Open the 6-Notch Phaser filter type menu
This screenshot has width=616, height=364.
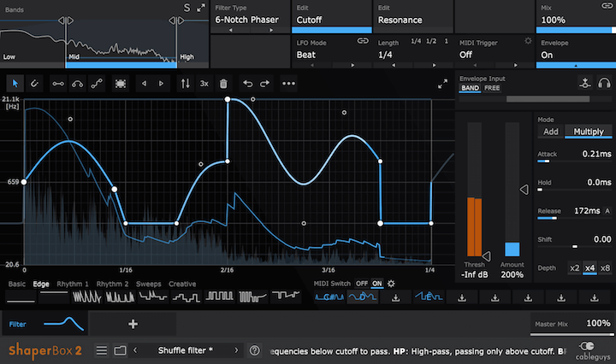(246, 20)
